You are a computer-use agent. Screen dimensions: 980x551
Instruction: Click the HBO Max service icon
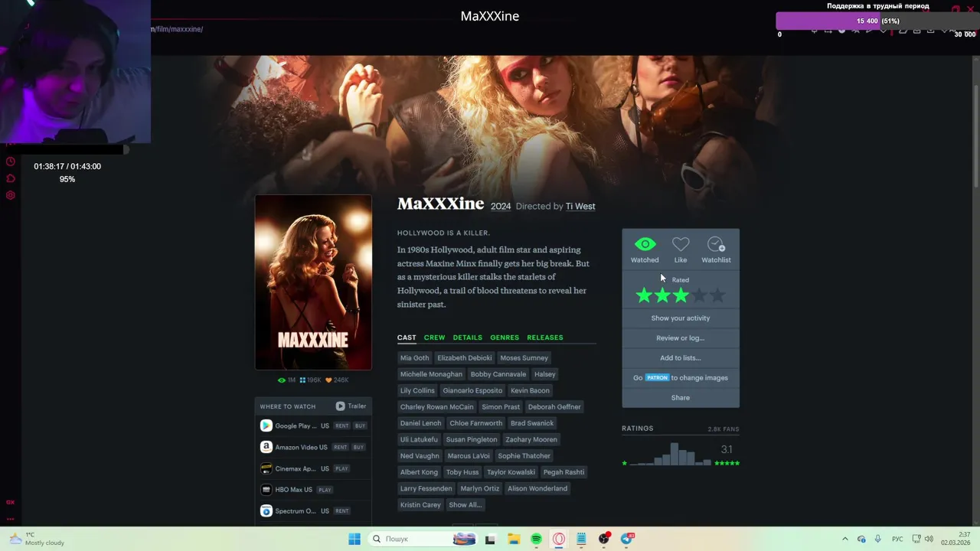[x=266, y=490]
